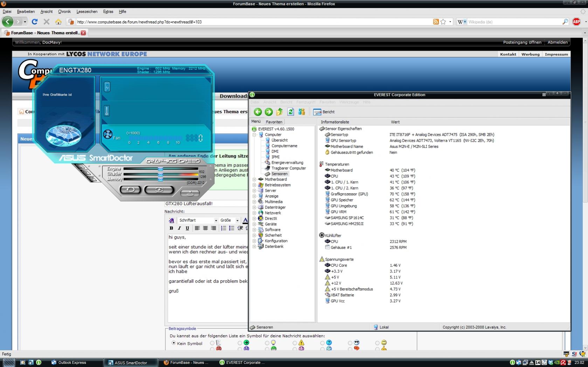Click the SmartDoctor voltage battery icon

[107, 87]
